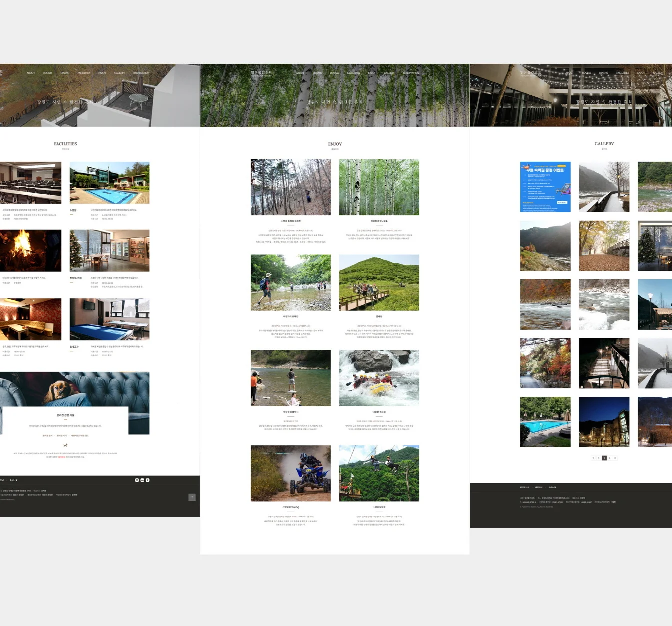The width and height of the screenshot is (672, 626).
Task: Click ABOUT in the Gallery page menu
Action: tap(570, 73)
